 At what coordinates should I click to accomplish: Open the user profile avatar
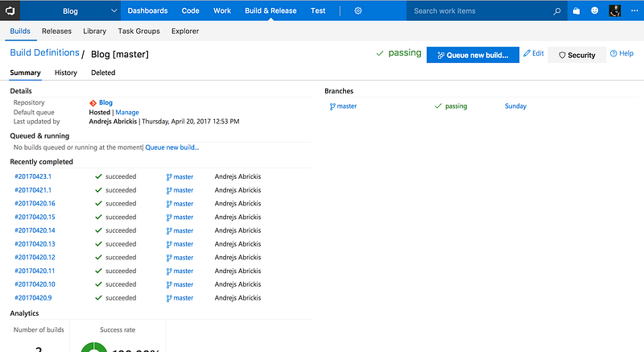(614, 10)
